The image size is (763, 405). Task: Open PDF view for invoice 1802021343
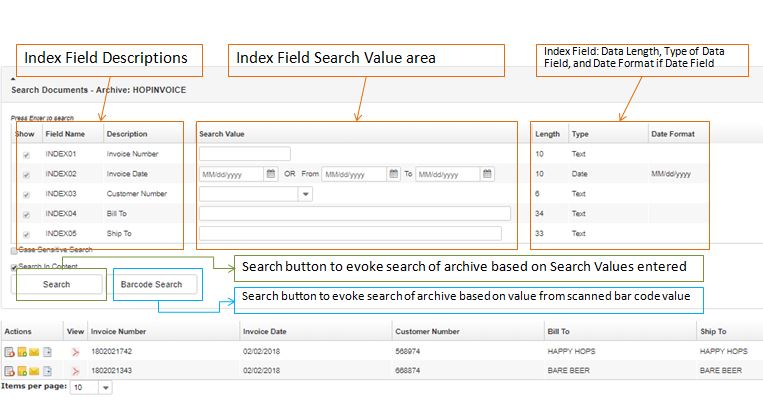[75, 370]
